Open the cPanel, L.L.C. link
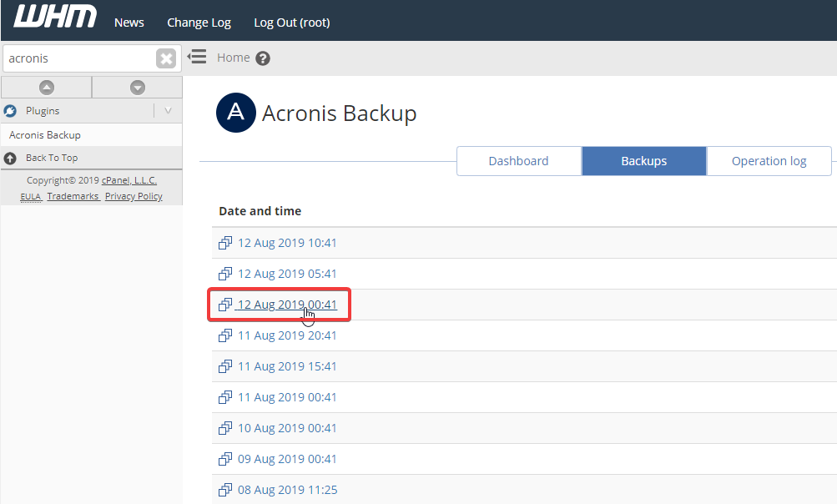 (129, 180)
